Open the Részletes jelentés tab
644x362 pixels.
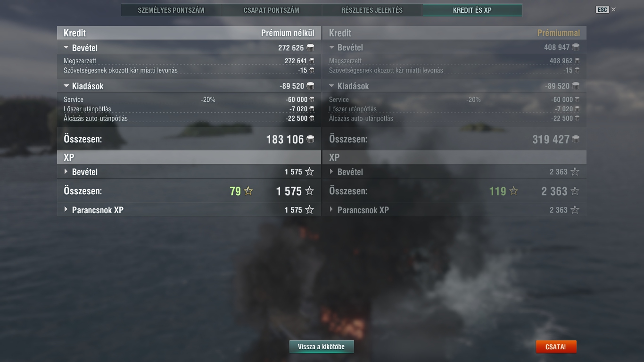coord(372,10)
